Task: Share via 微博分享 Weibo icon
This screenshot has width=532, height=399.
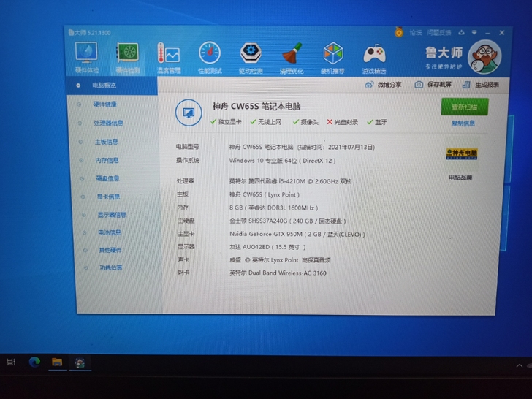Action: click(383, 85)
